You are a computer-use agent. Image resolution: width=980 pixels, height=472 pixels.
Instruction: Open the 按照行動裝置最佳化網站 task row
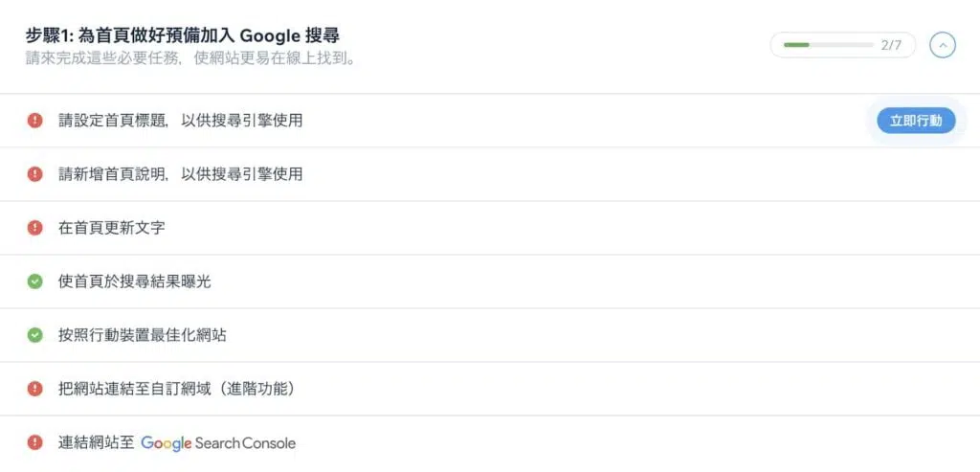click(x=490, y=336)
